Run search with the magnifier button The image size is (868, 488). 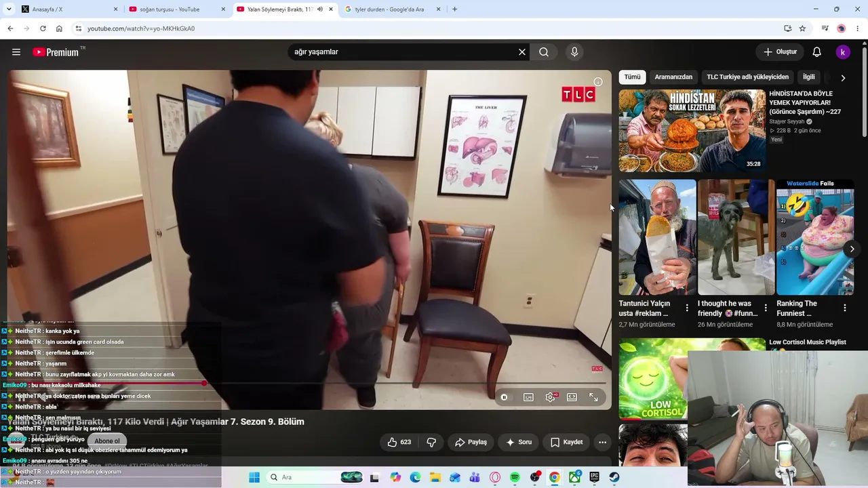[x=544, y=52]
